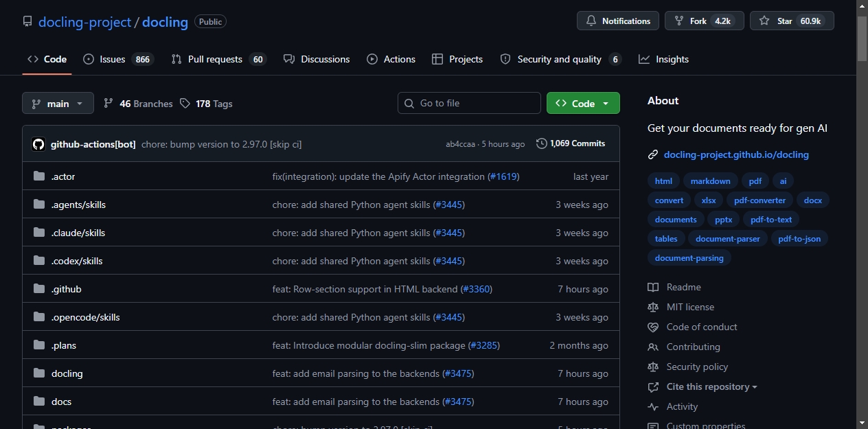Click the docling folder icon
868x429 pixels.
[x=39, y=373]
